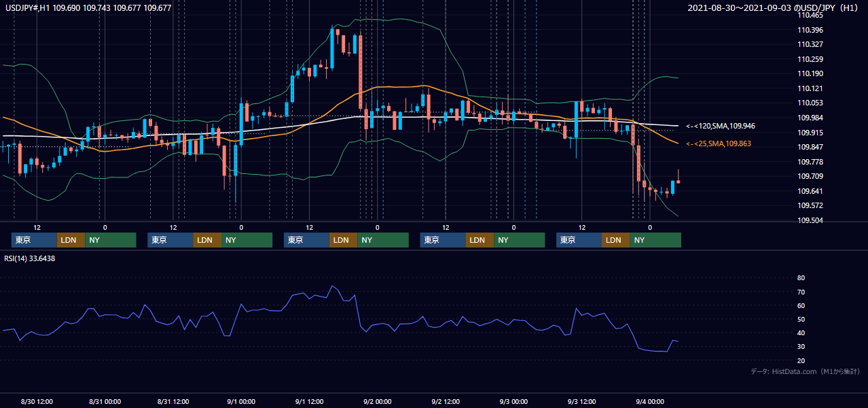The image size is (868, 408).
Task: Click RSI level 20 label
Action: pos(801,360)
